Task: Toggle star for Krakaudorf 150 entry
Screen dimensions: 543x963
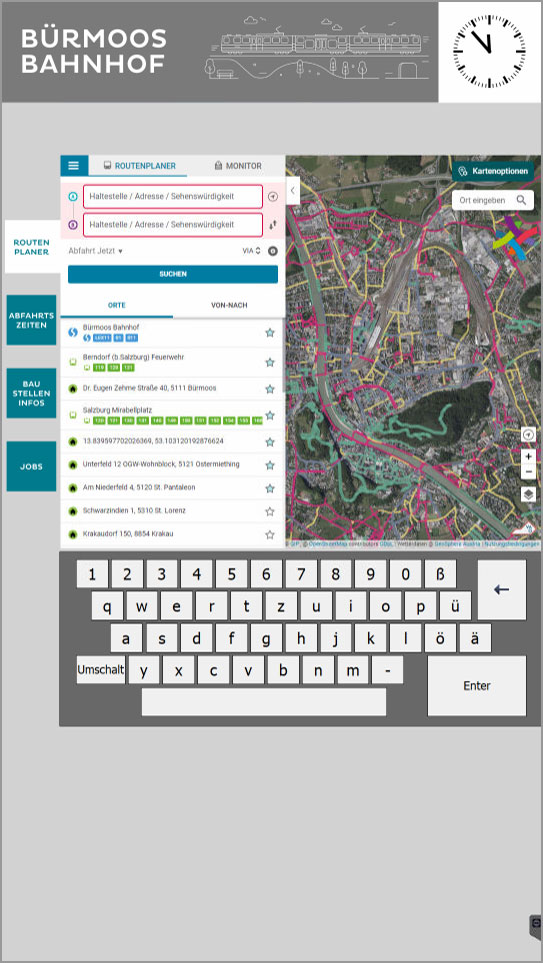Action: [270, 534]
